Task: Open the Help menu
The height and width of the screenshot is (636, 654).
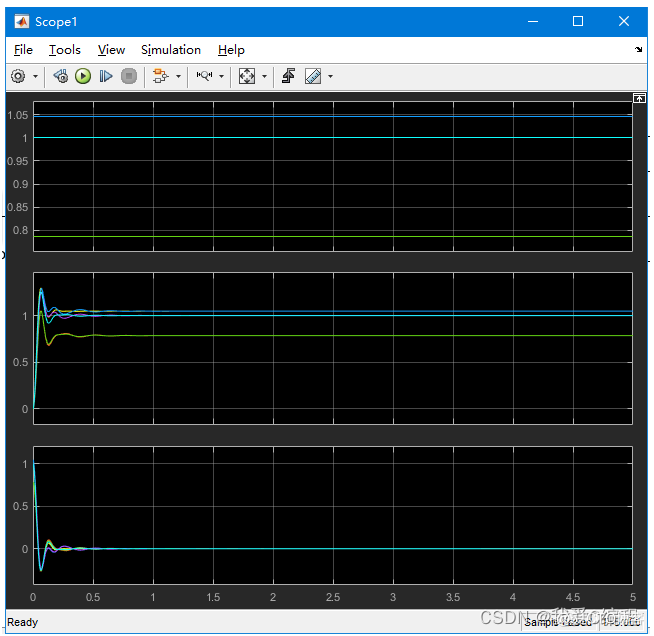Action: point(231,50)
